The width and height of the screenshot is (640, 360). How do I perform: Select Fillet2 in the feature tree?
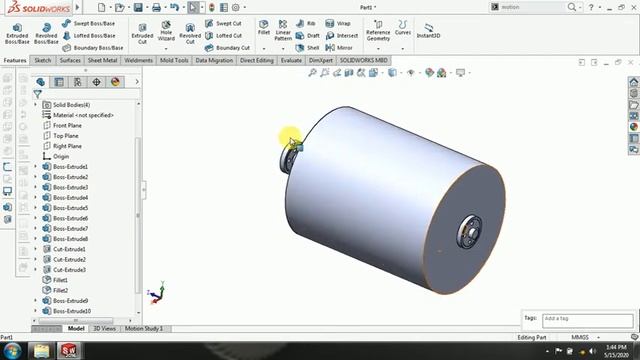(x=56, y=290)
